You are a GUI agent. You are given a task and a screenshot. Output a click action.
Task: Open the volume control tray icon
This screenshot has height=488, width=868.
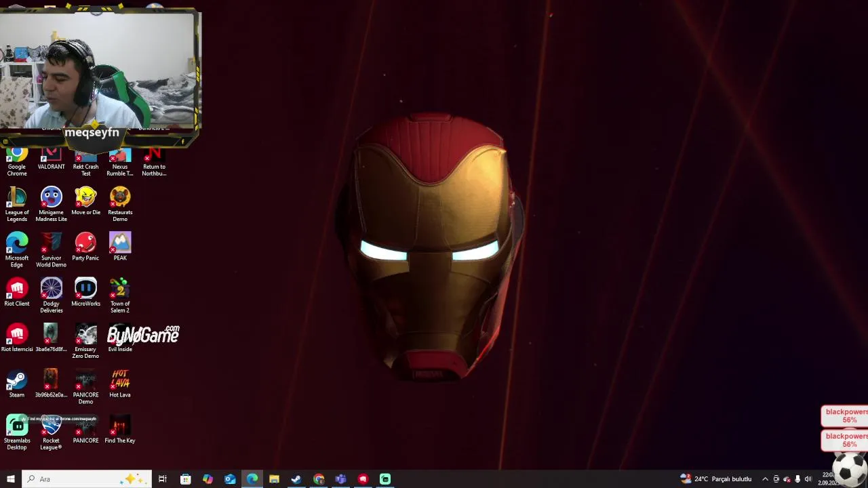808,479
